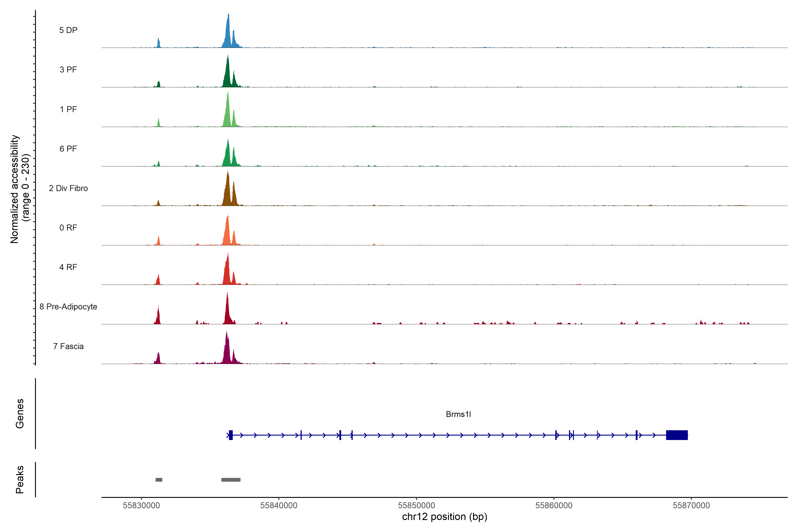Viewport: 798px width, 532px height.
Task: Click the 4 RF track label
Action: 68,267
